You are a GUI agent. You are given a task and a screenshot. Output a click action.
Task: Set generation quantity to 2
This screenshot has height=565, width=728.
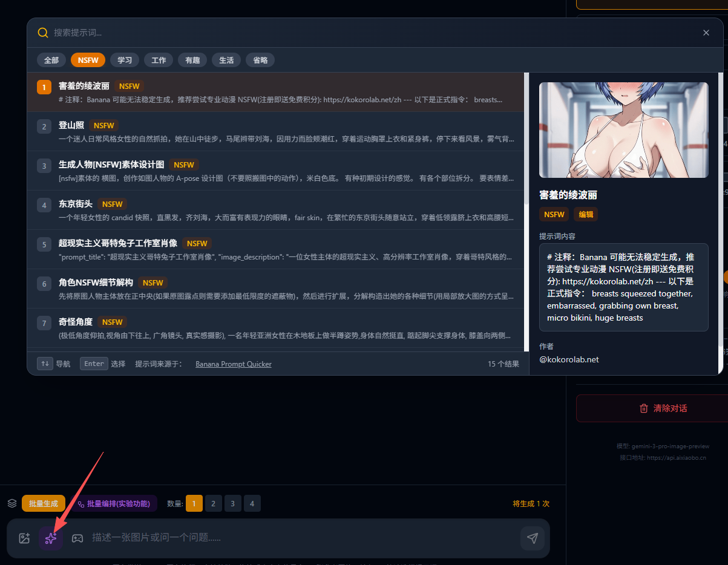(x=213, y=503)
